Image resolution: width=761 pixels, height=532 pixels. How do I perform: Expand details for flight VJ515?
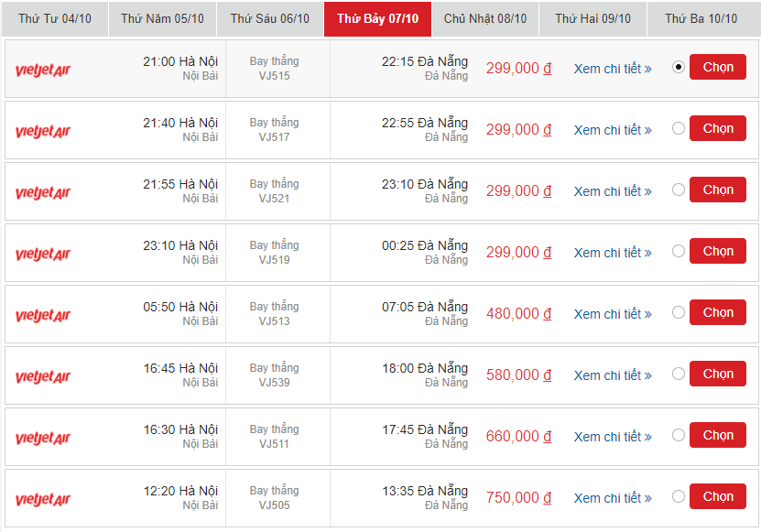point(611,67)
